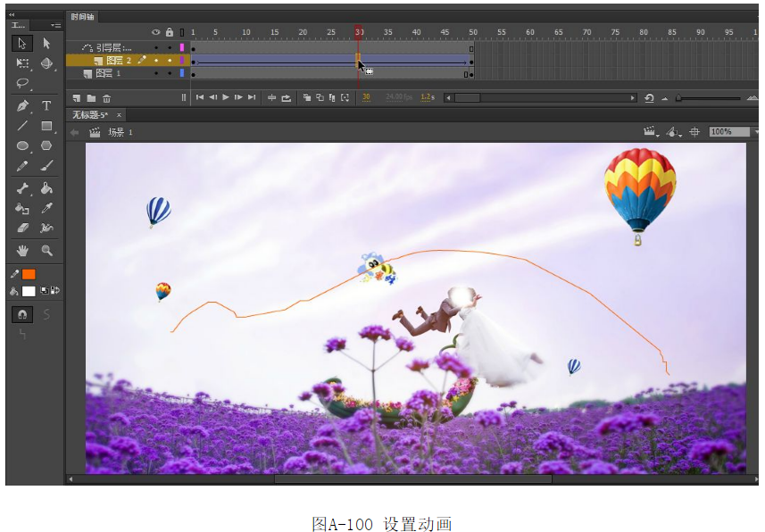The height and width of the screenshot is (532, 765).
Task: Toggle show/hide all layers eye icon
Action: tap(156, 33)
